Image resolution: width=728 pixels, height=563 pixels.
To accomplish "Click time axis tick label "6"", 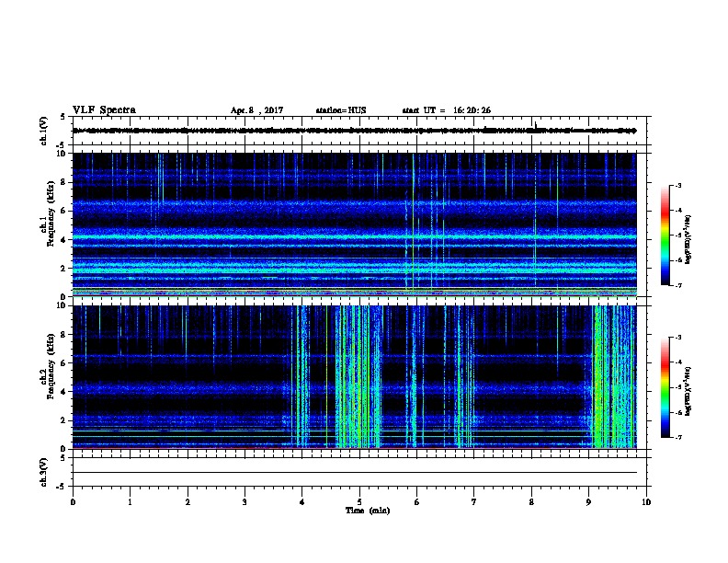I will click(x=417, y=501).
